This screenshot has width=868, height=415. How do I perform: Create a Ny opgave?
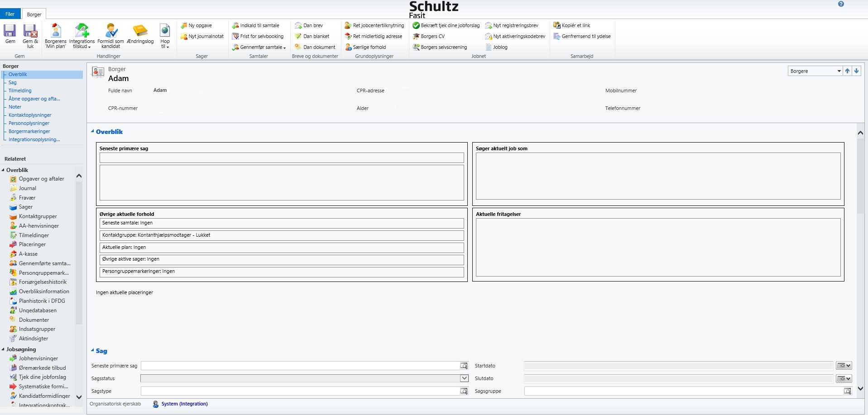click(x=197, y=25)
